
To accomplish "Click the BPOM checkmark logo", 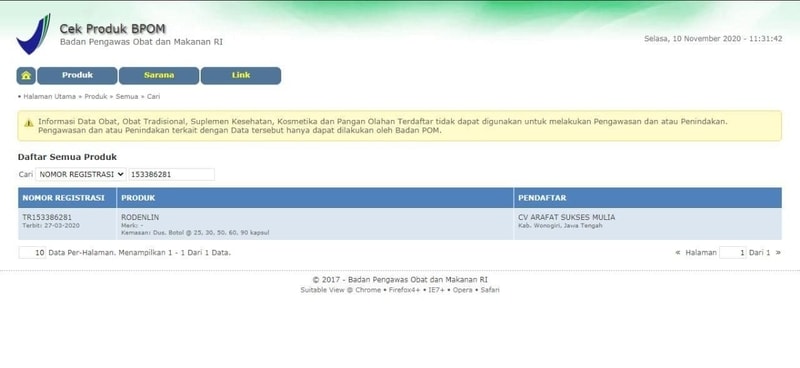I will tap(34, 34).
